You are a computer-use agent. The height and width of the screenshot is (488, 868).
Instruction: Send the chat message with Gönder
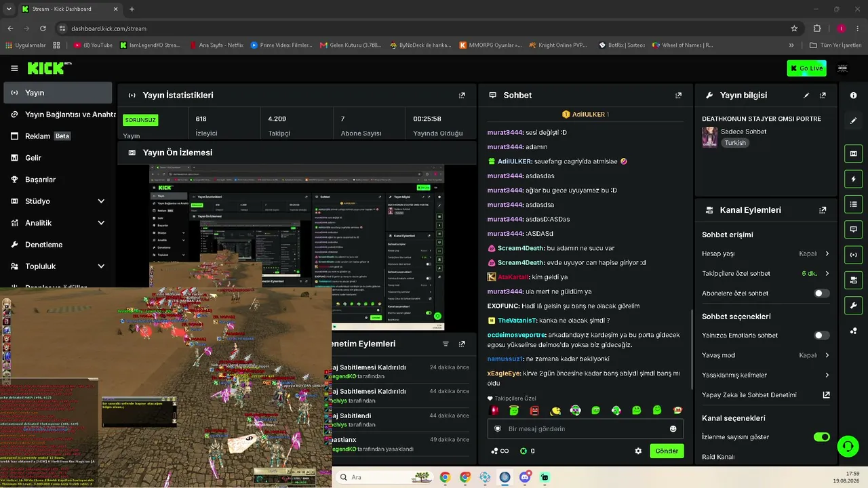(667, 451)
